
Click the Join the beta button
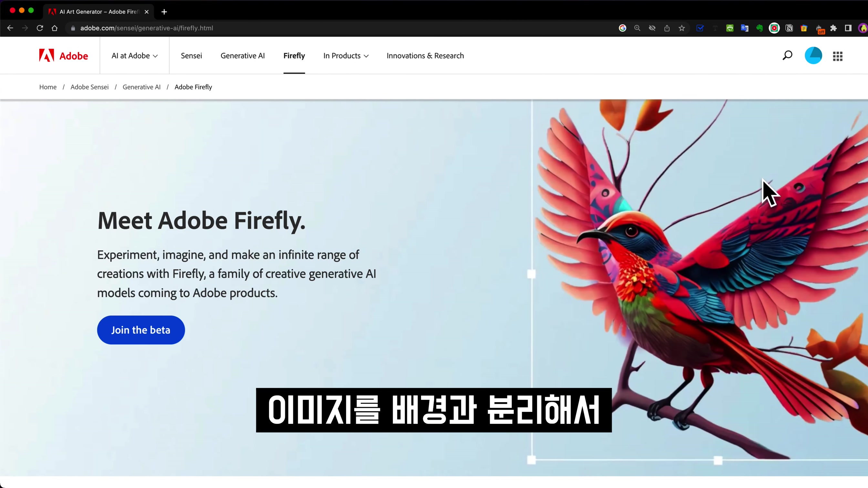(141, 330)
